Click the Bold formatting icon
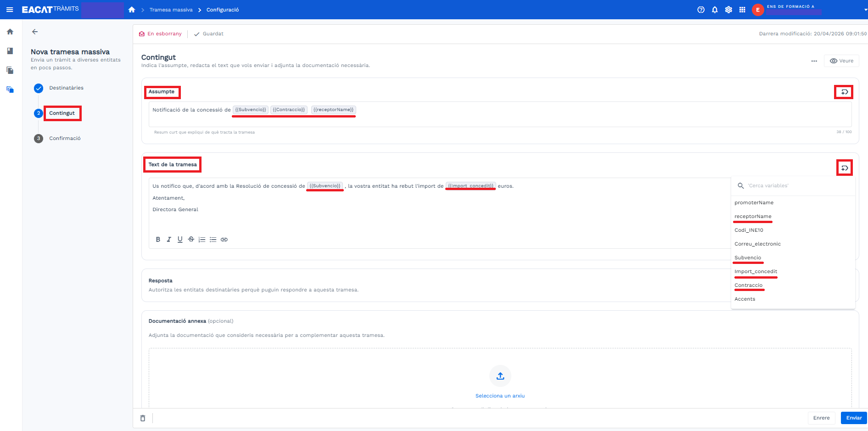 pos(158,240)
